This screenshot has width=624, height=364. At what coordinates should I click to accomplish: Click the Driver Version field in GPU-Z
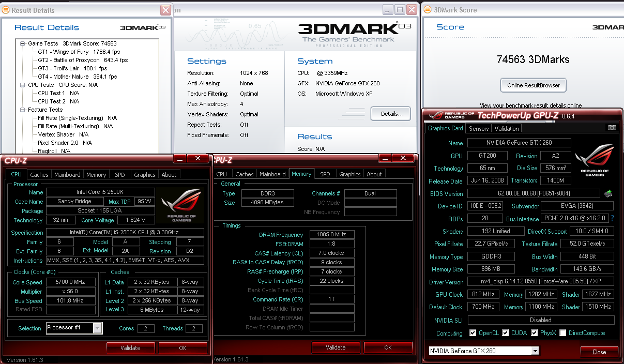[541, 282]
